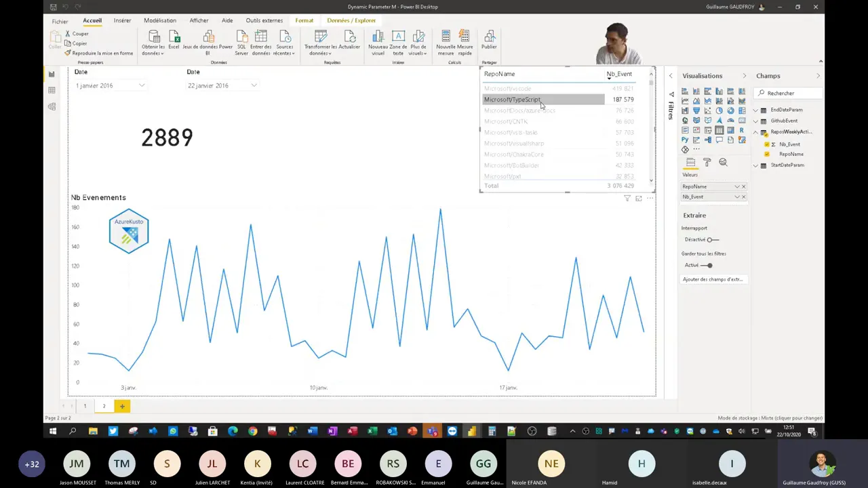Uncheck the Nb_Event field checkbox

[x=767, y=144]
